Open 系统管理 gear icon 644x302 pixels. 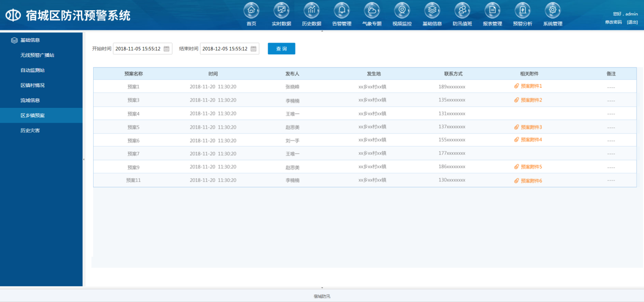(x=552, y=10)
